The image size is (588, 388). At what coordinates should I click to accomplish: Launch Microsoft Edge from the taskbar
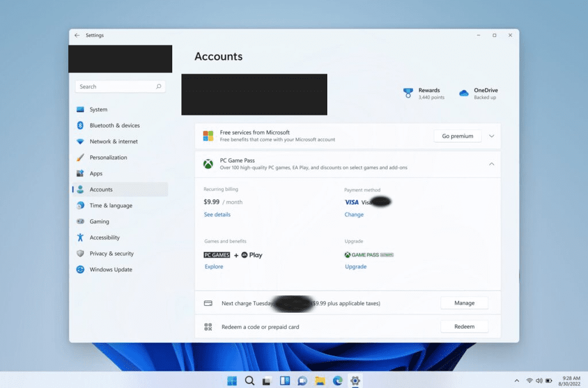338,381
